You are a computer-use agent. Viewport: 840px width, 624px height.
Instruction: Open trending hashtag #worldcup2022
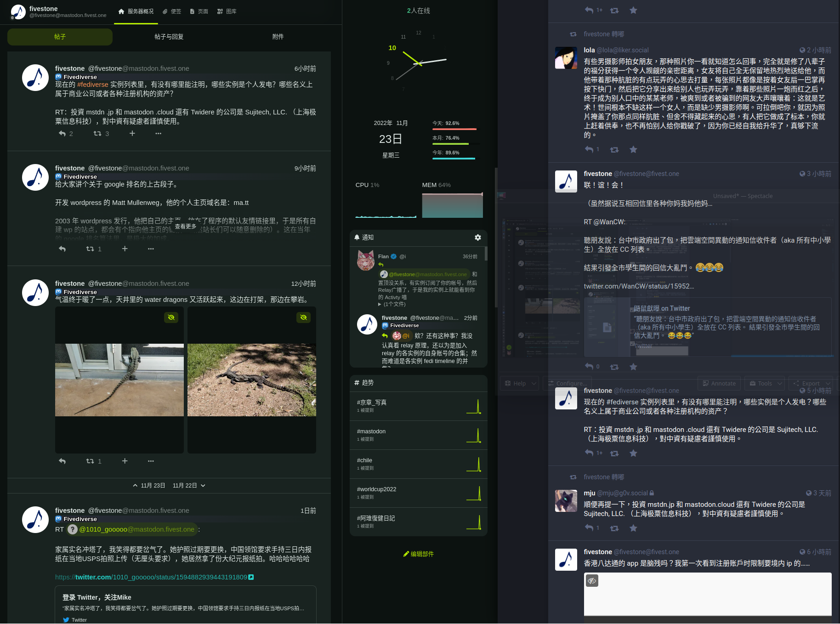(376, 489)
